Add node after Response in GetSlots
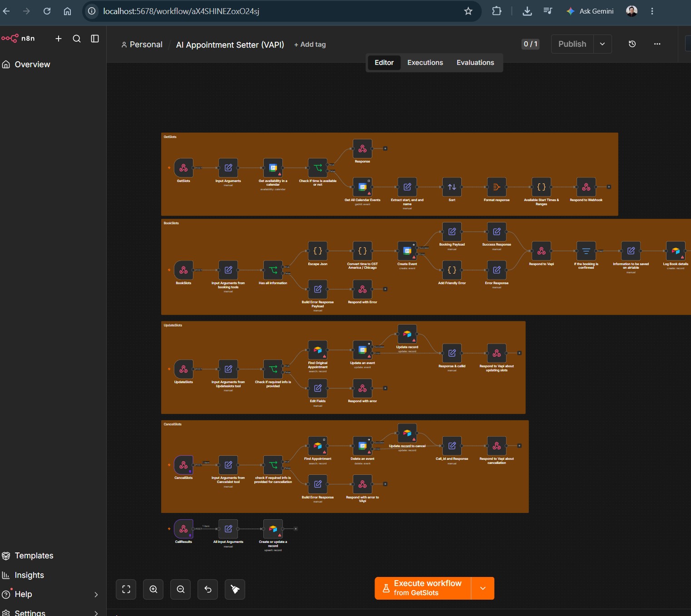Image resolution: width=691 pixels, height=616 pixels. [x=385, y=148]
